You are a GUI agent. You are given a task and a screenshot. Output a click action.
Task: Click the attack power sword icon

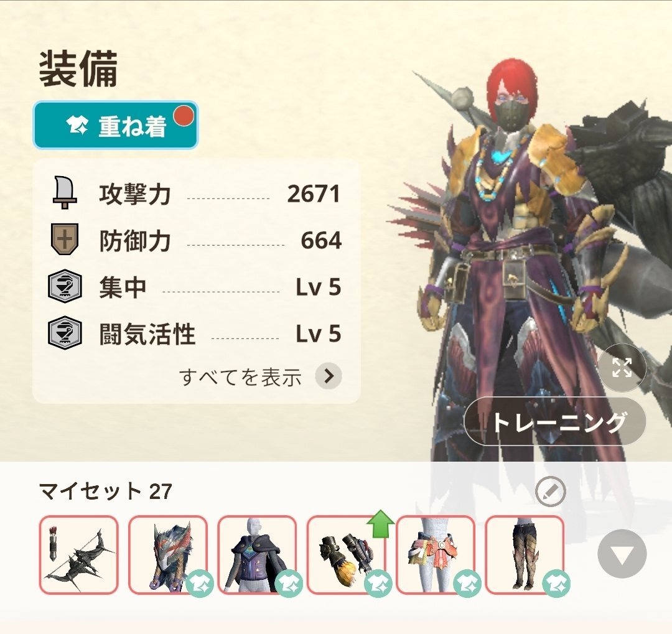pos(64,192)
